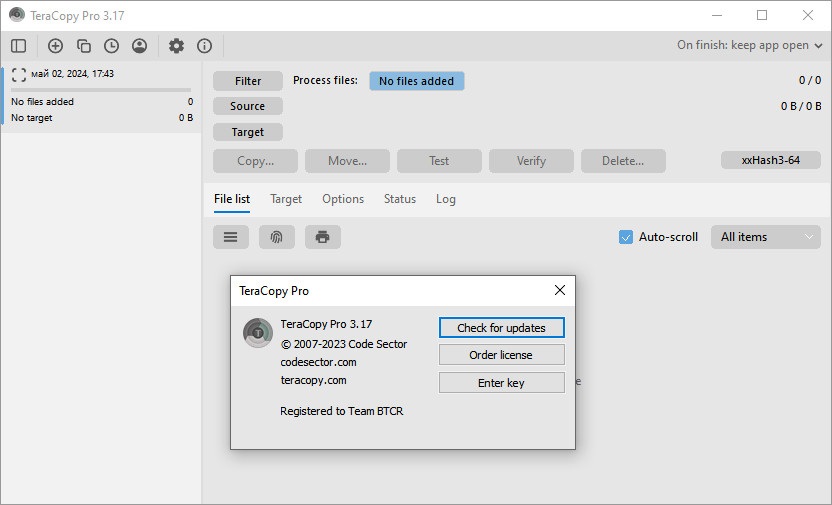Click the Copy... button
Viewport: 832px width, 505px height.
(x=255, y=161)
